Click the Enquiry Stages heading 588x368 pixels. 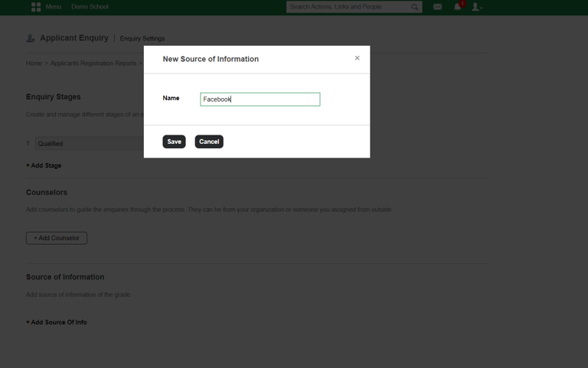point(54,96)
